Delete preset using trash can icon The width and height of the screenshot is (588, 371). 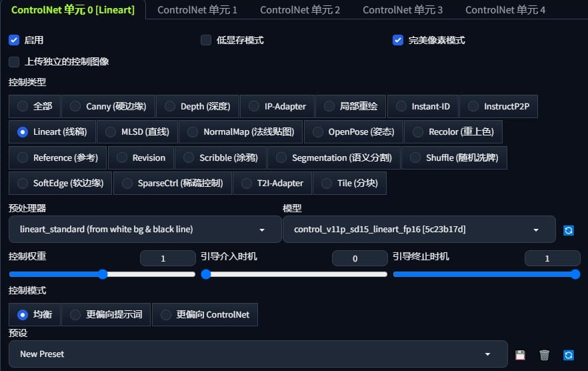[x=544, y=355]
